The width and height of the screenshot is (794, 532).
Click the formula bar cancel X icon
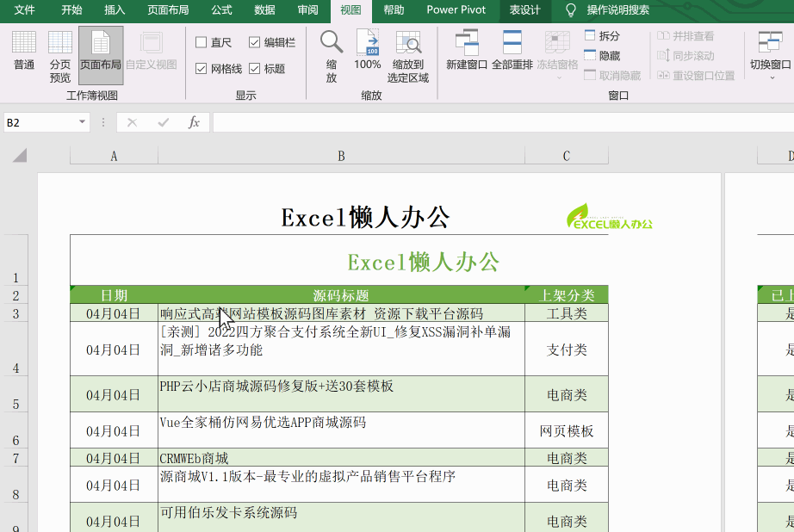pos(132,122)
